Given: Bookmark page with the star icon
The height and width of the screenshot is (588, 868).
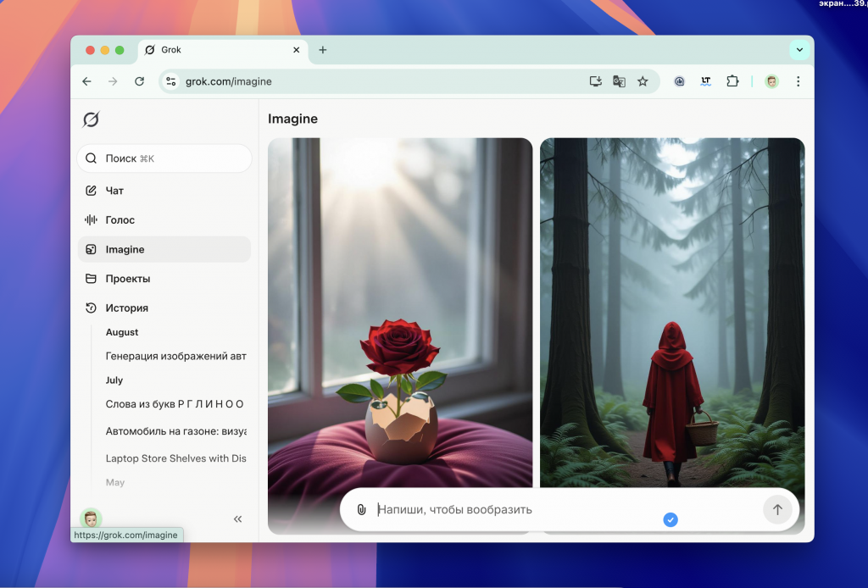Looking at the screenshot, I should coord(643,81).
